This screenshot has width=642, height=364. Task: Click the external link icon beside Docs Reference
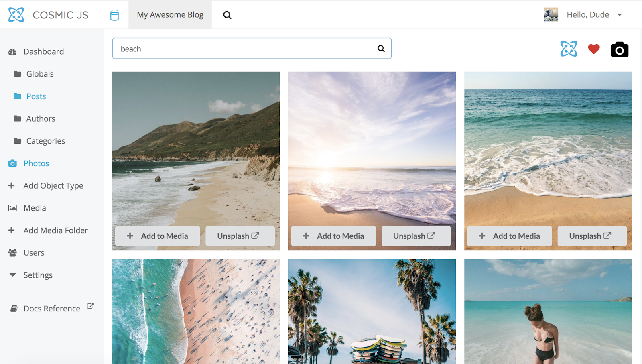pyautogui.click(x=90, y=306)
